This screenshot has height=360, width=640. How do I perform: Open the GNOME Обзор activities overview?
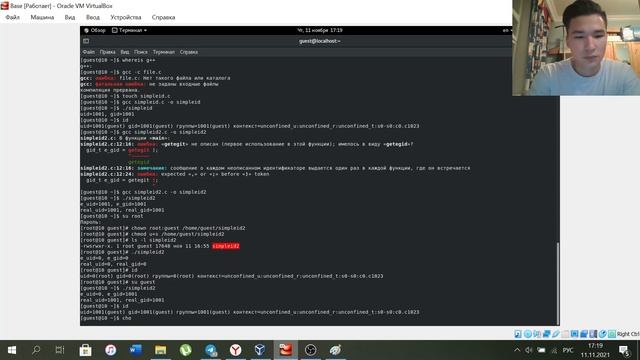pos(95,30)
